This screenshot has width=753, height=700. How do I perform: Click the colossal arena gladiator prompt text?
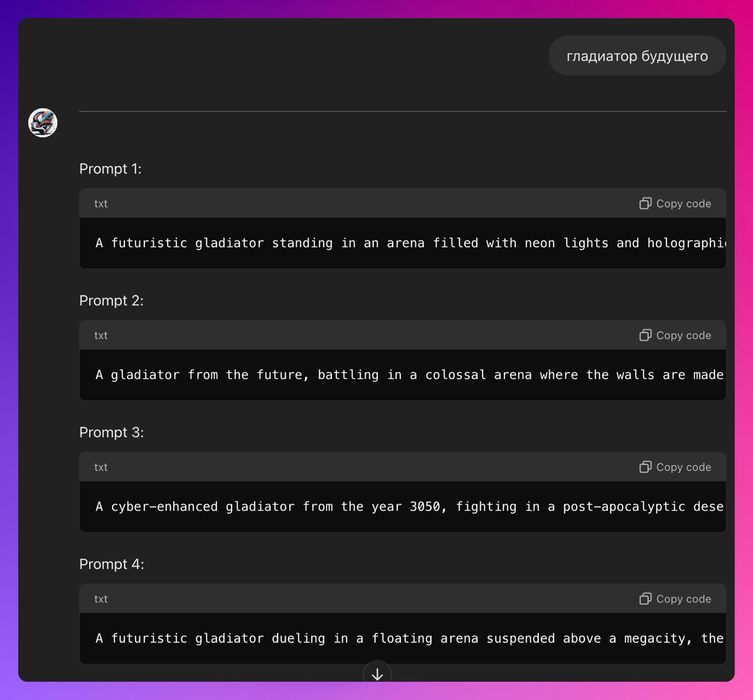408,375
